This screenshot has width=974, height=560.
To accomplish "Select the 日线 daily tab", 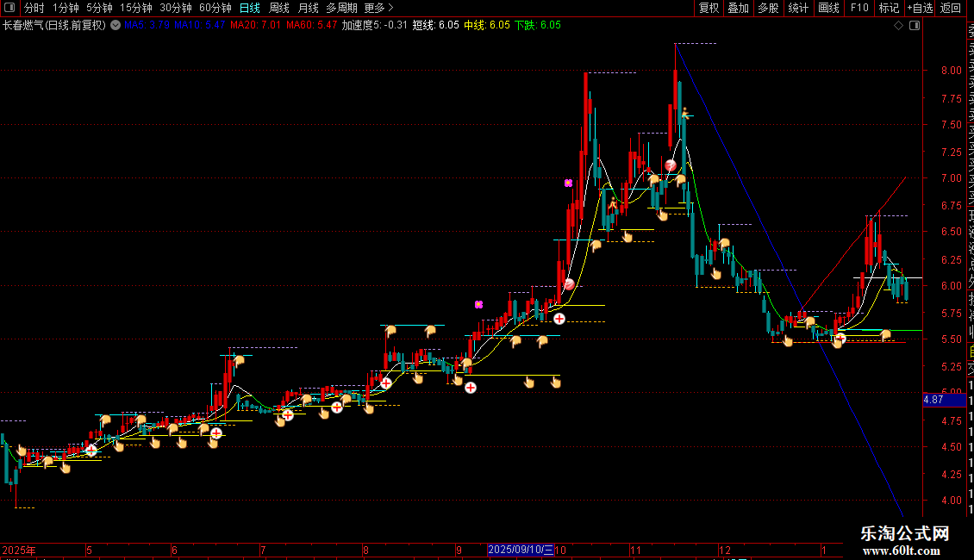I will click(250, 8).
